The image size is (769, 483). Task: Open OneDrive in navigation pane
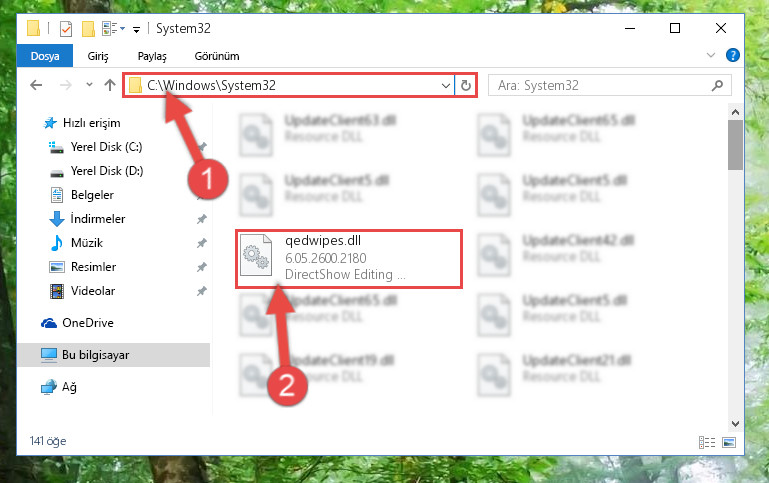87,323
